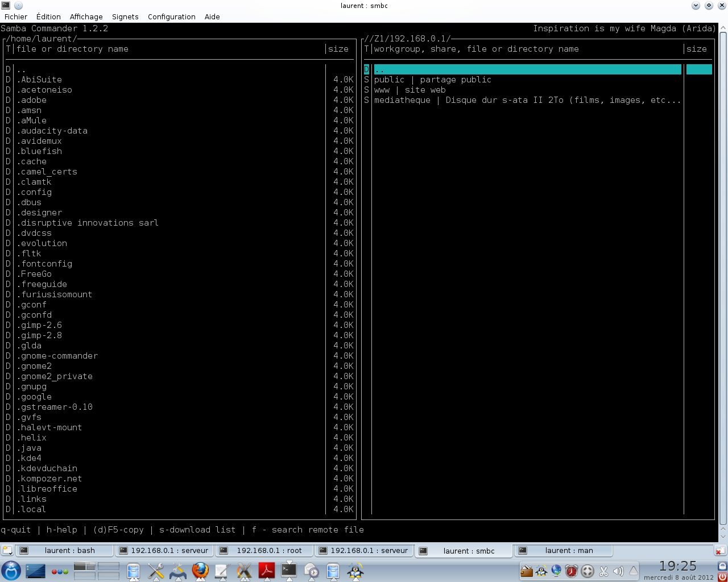Click the show desktop icon
The height and width of the screenshot is (582, 728).
click(x=35, y=571)
